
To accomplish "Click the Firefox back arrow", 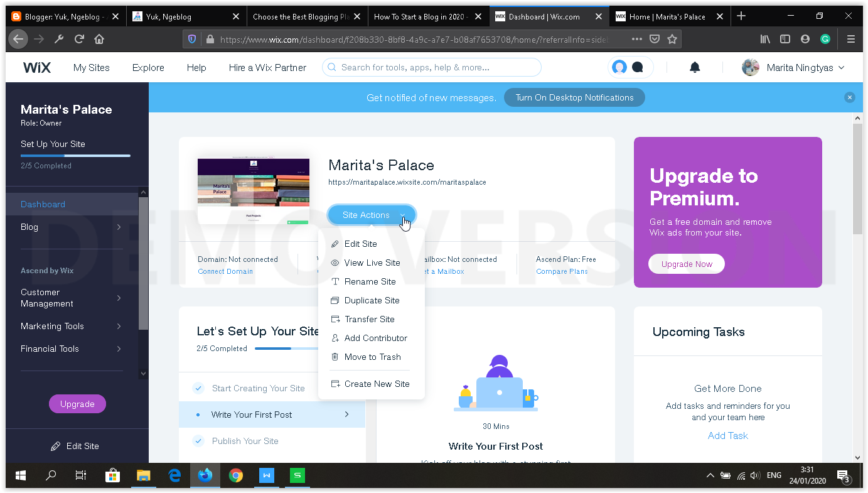I will coord(18,39).
